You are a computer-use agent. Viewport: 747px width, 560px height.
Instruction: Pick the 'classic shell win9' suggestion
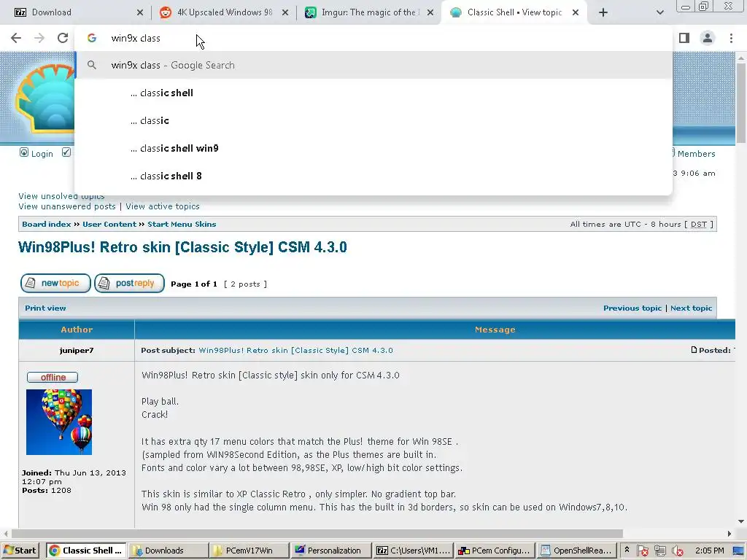[373, 148]
